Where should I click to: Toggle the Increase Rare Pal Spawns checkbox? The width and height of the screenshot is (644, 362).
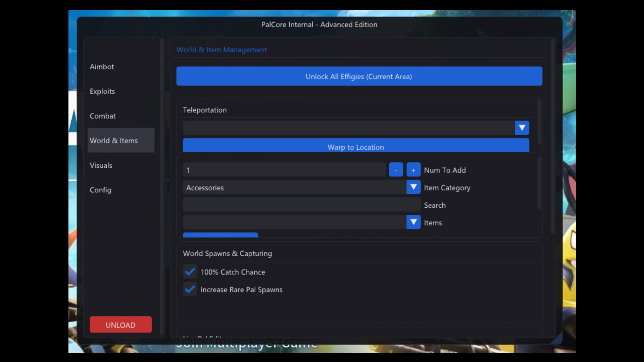point(190,290)
